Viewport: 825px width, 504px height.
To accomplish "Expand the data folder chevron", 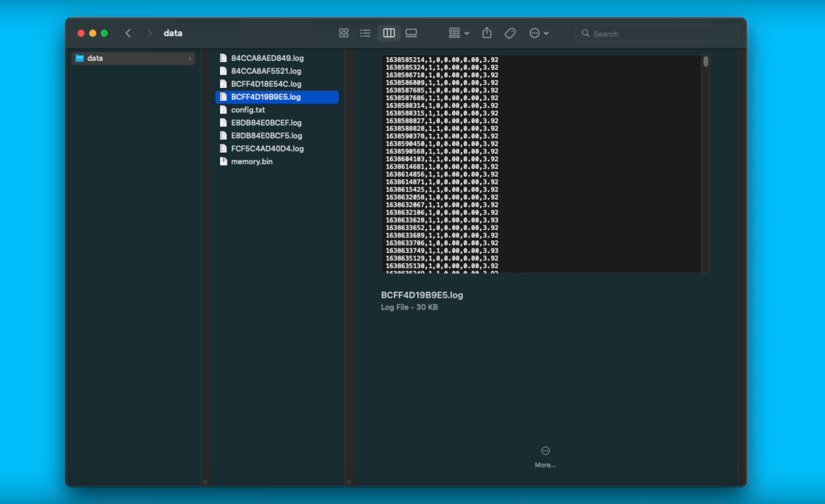I will 190,58.
